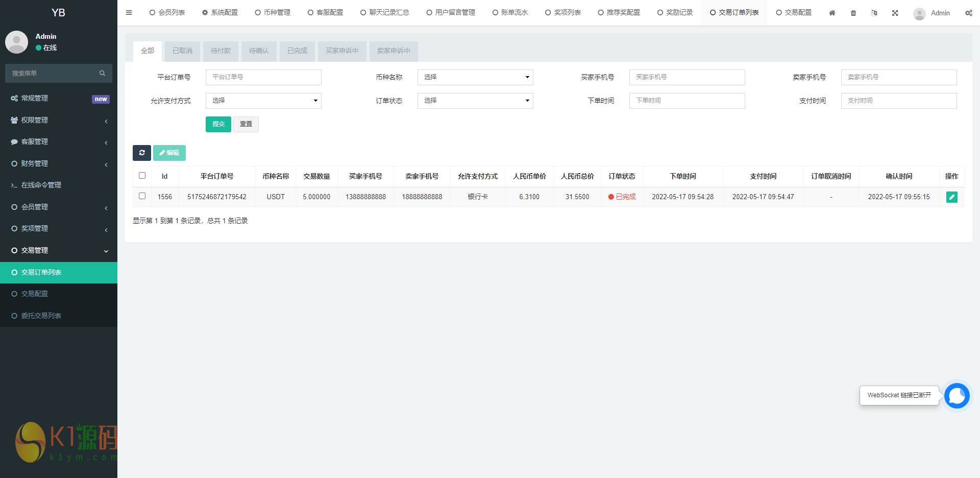Focus the 下单时间 date field
The image size is (980, 478).
tap(687, 101)
